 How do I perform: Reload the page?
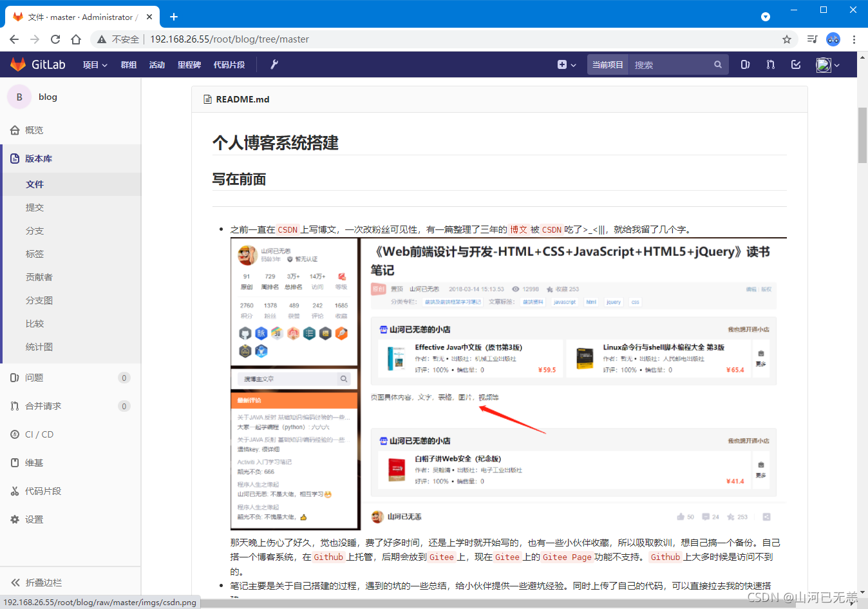point(55,39)
